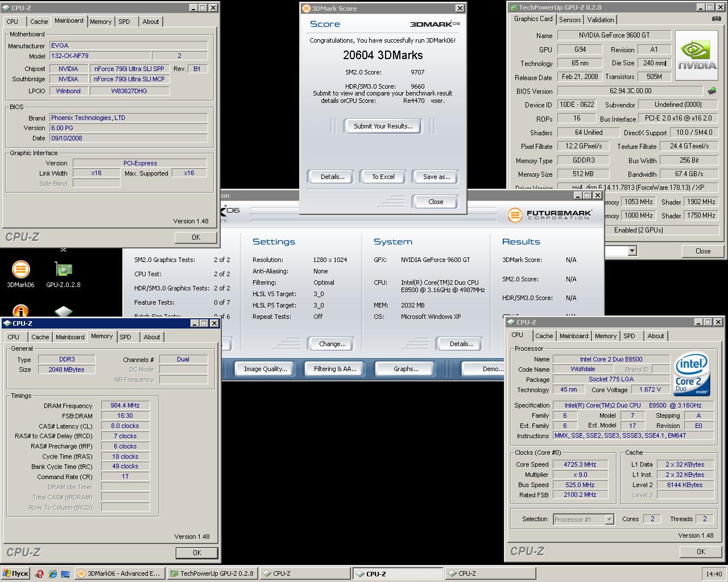The width and height of the screenshot is (728, 582).
Task: Click OK in CPU-Z Memory window
Action: 197,552
